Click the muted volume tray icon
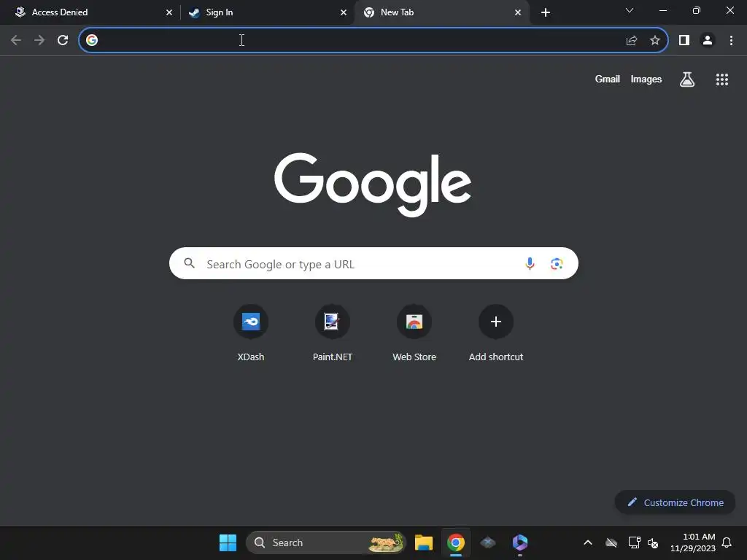The width and height of the screenshot is (747, 560). pos(653,542)
